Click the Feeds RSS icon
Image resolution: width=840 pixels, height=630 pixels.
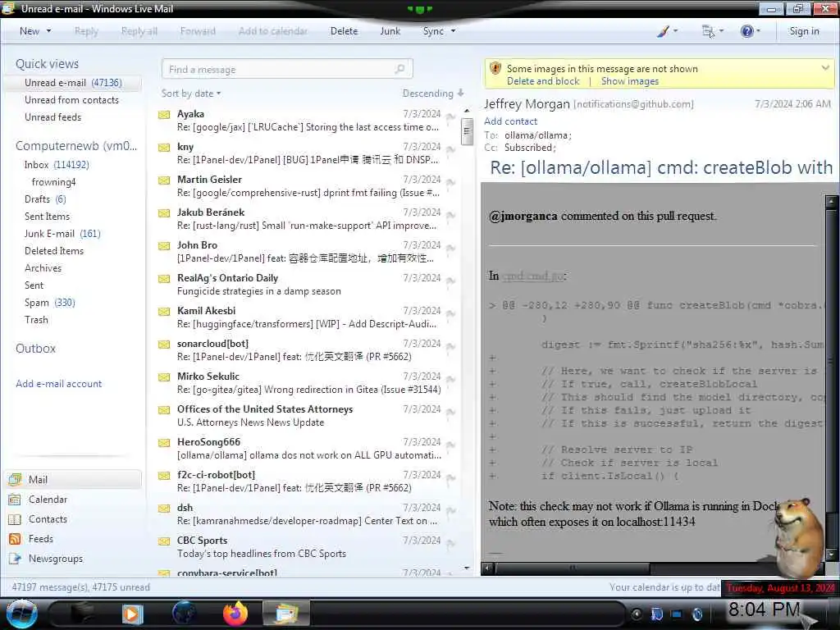(15, 539)
